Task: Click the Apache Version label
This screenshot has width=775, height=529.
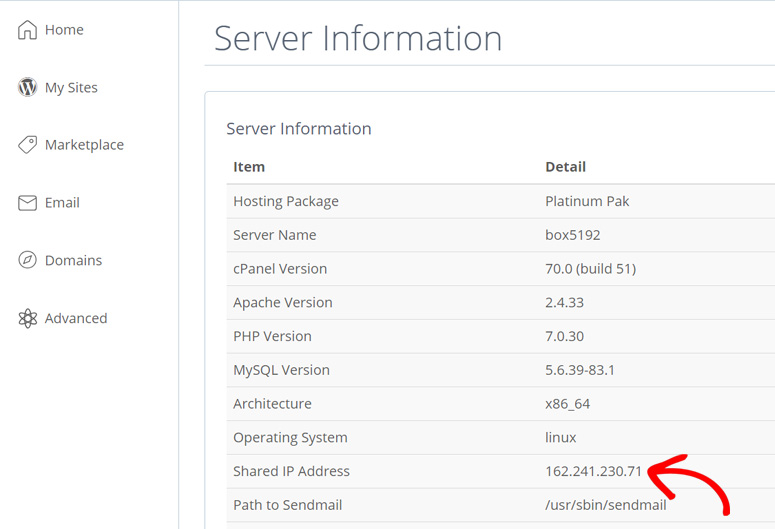Action: pos(283,303)
